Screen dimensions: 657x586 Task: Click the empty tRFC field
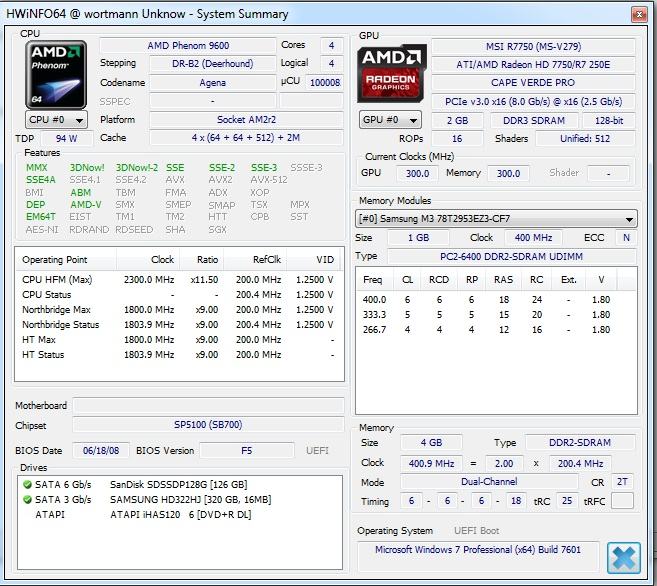click(x=622, y=501)
